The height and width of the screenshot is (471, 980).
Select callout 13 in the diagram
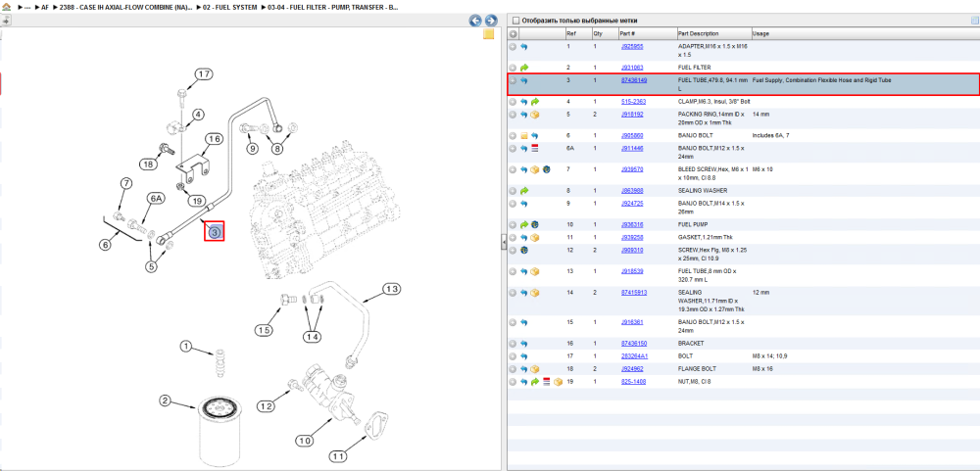coord(391,289)
